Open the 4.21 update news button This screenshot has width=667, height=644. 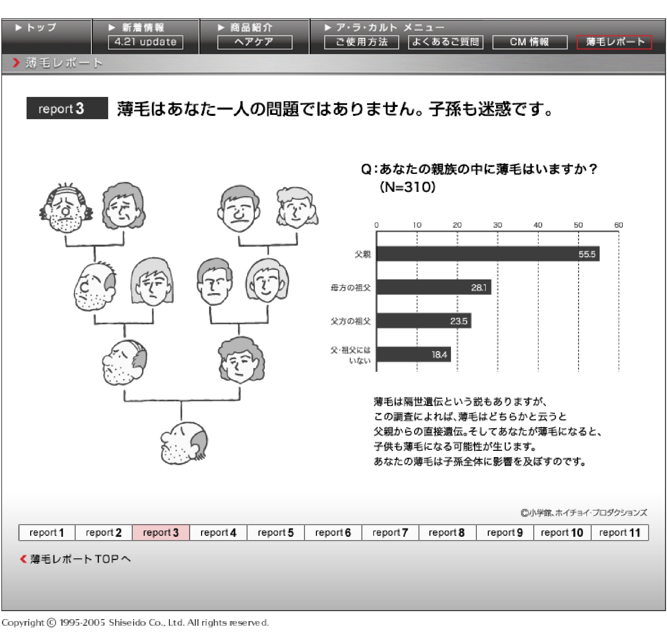point(145,42)
